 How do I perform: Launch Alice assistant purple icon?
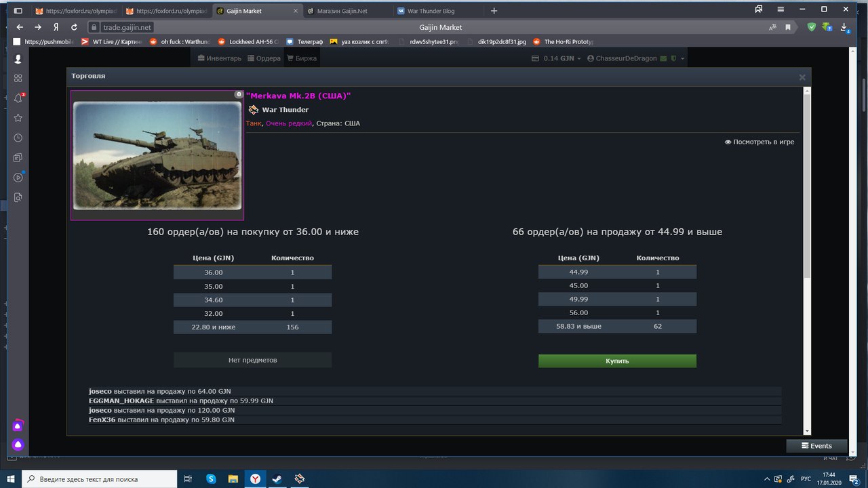point(18,445)
